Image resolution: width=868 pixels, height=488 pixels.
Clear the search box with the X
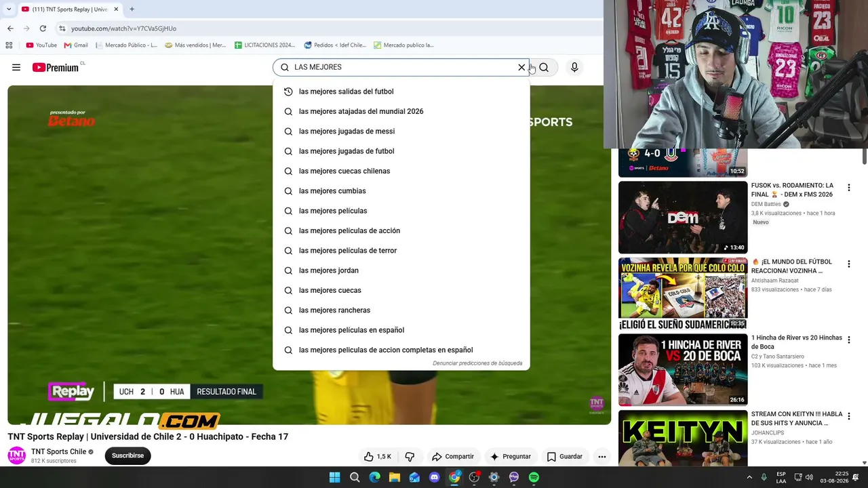pos(521,67)
